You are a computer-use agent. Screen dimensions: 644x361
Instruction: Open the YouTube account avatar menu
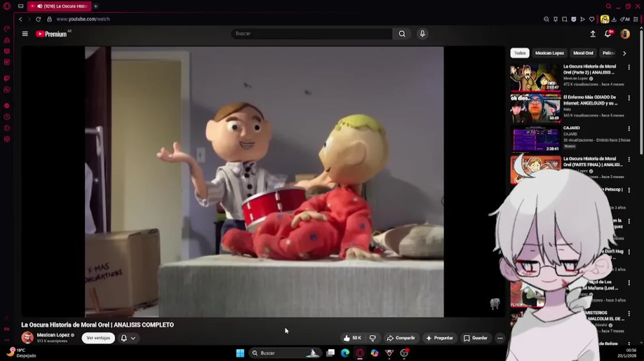(625, 34)
